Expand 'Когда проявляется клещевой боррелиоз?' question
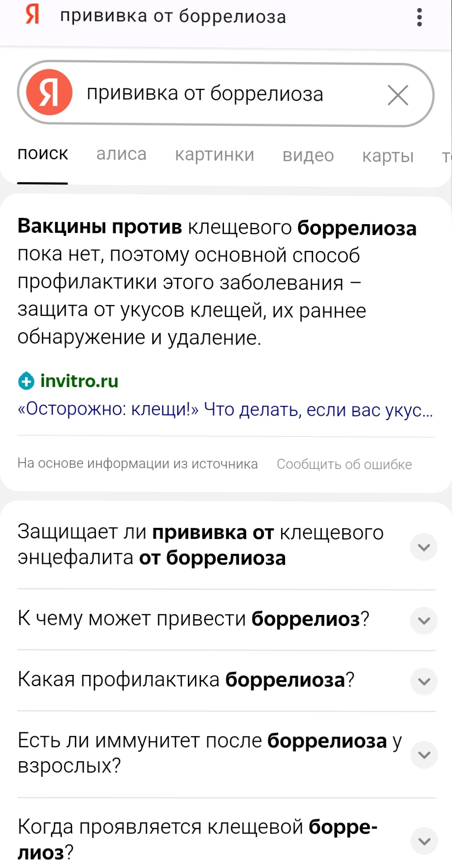Image resolution: width=452 pixels, height=868 pixels. pyautogui.click(x=424, y=840)
